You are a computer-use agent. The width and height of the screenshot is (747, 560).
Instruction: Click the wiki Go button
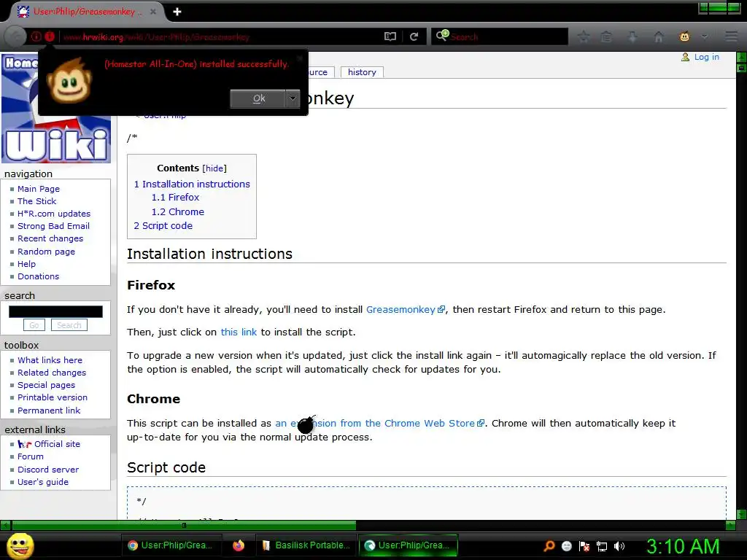coord(34,325)
